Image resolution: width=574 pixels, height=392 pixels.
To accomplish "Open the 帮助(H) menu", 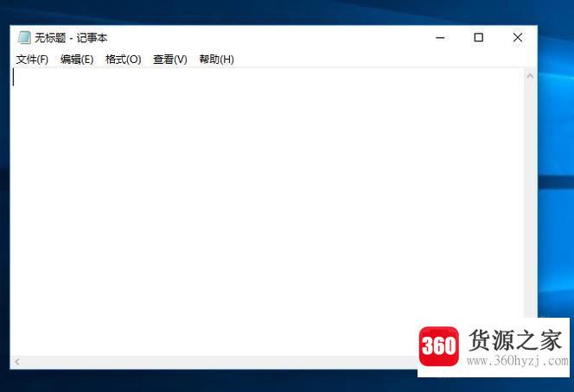I will tap(216, 60).
